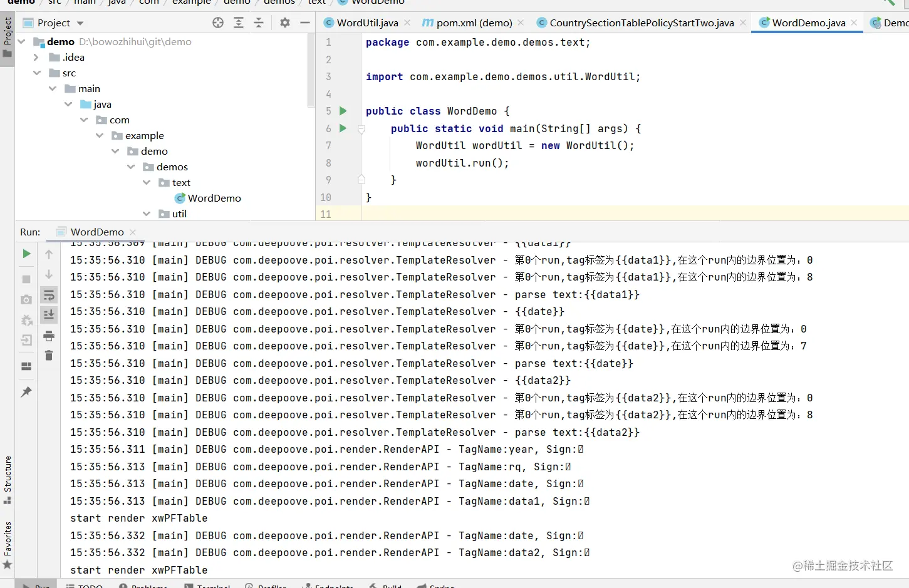Select the WordDemo tab in Run panel

click(x=97, y=232)
